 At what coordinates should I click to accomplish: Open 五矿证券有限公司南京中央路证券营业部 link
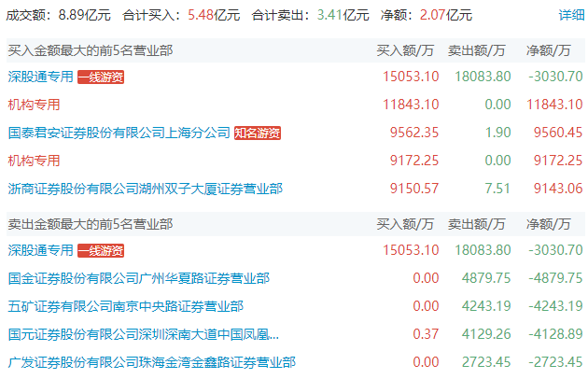pyautogui.click(x=126, y=306)
